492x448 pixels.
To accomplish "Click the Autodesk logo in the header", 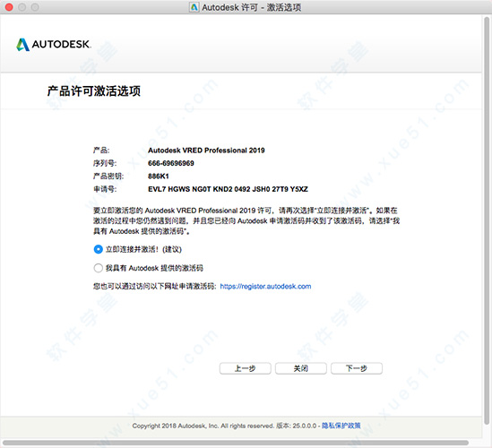I will click(54, 44).
